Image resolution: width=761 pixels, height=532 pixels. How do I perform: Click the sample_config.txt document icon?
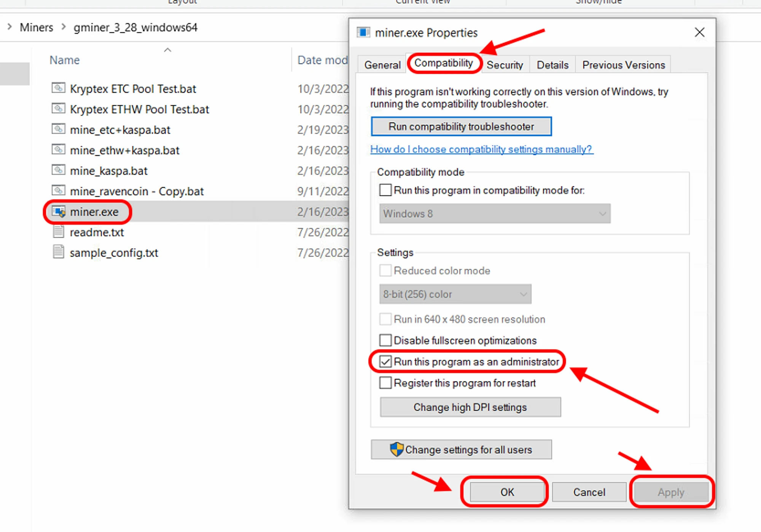point(59,252)
